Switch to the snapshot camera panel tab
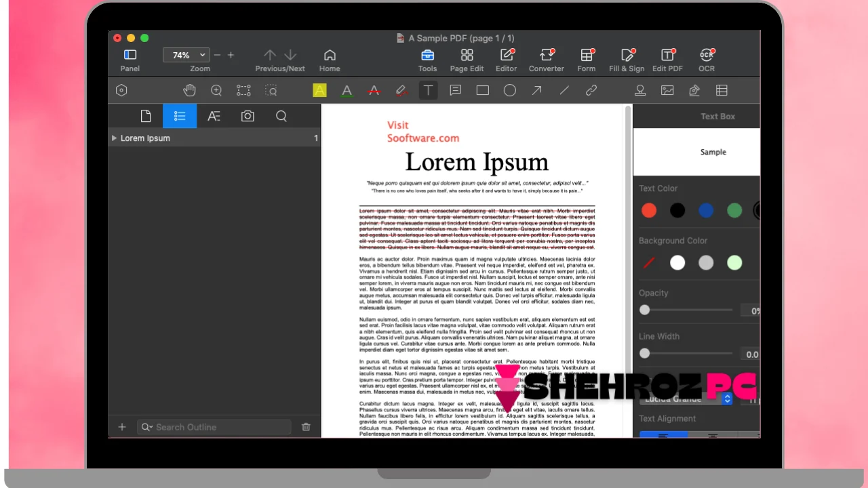Screen dimensions: 868x488 [248, 116]
